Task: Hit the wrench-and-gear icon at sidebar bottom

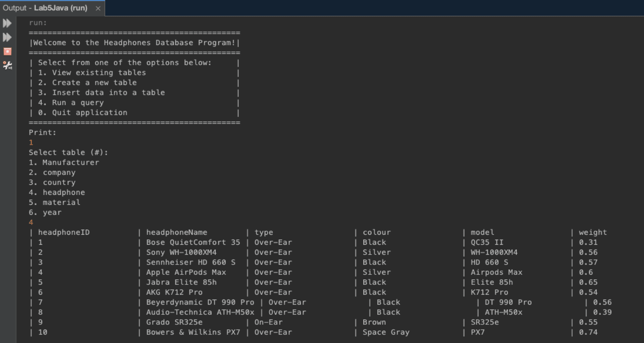Action: click(7, 66)
